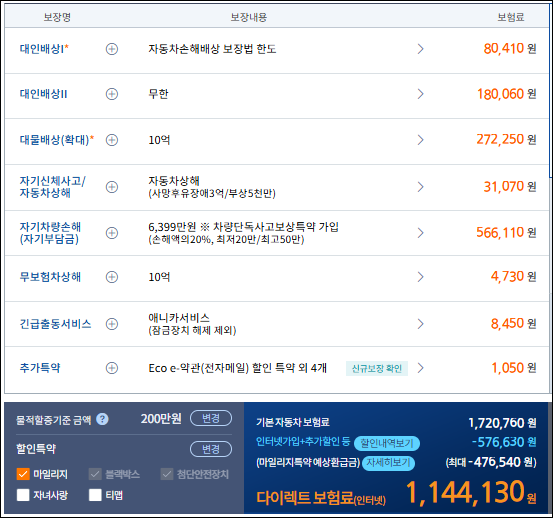Expand chevron in 무보험차상해 row
The height and width of the screenshot is (518, 553).
(x=420, y=277)
